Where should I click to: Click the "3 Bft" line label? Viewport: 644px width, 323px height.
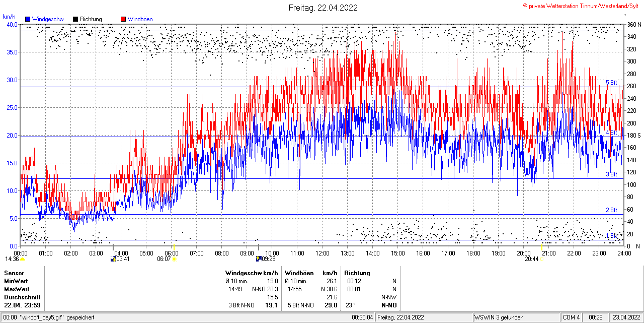click(611, 174)
